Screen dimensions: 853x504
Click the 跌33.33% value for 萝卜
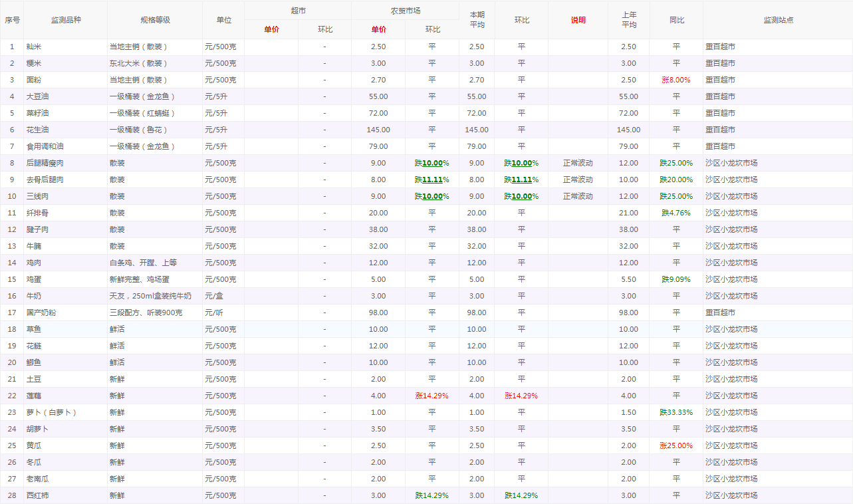pos(676,412)
